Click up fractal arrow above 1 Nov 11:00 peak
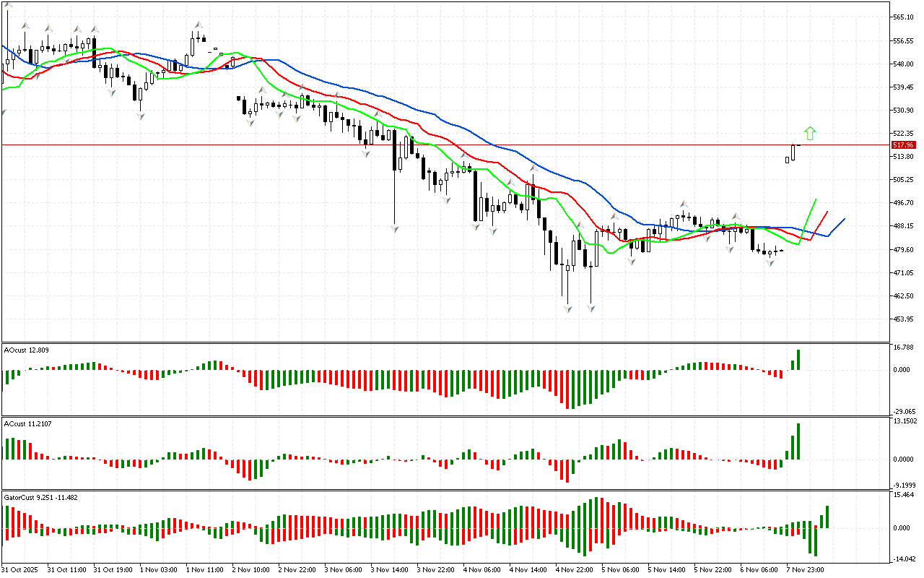 point(197,26)
